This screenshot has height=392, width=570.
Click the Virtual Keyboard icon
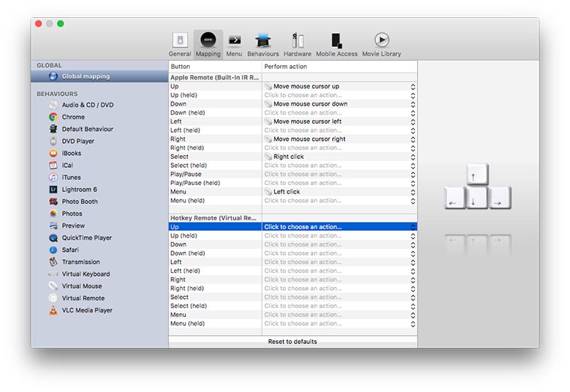53,274
